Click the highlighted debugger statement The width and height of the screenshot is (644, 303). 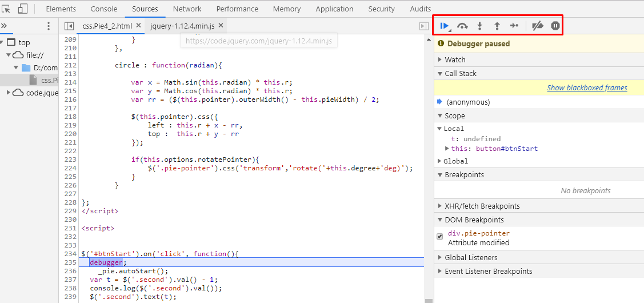107,262
